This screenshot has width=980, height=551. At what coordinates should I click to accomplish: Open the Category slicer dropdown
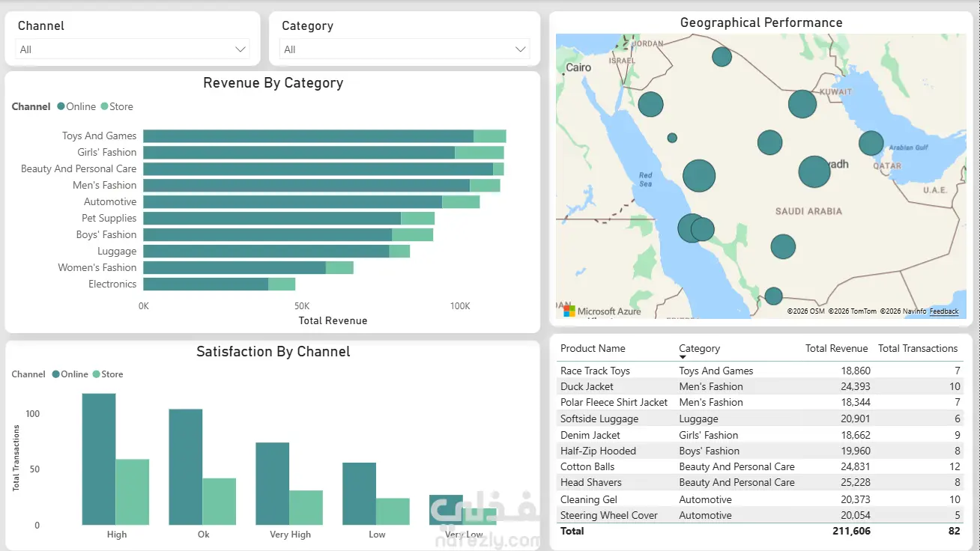click(405, 49)
